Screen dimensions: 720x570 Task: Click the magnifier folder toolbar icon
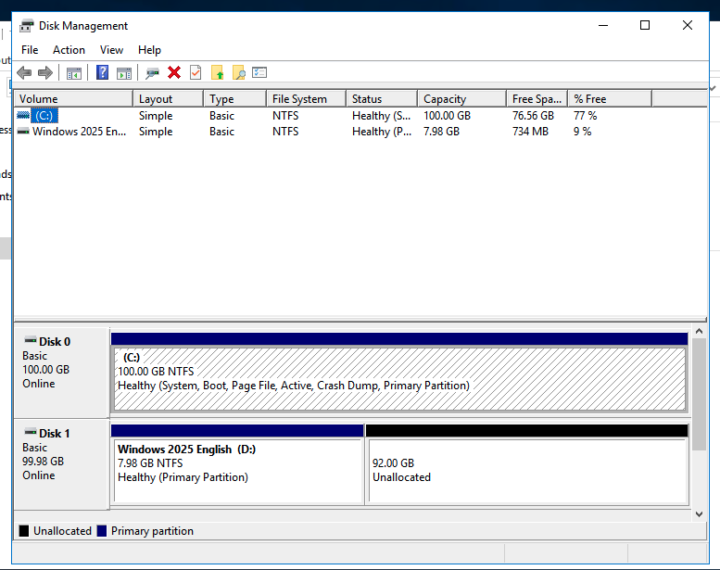pyautogui.click(x=239, y=73)
